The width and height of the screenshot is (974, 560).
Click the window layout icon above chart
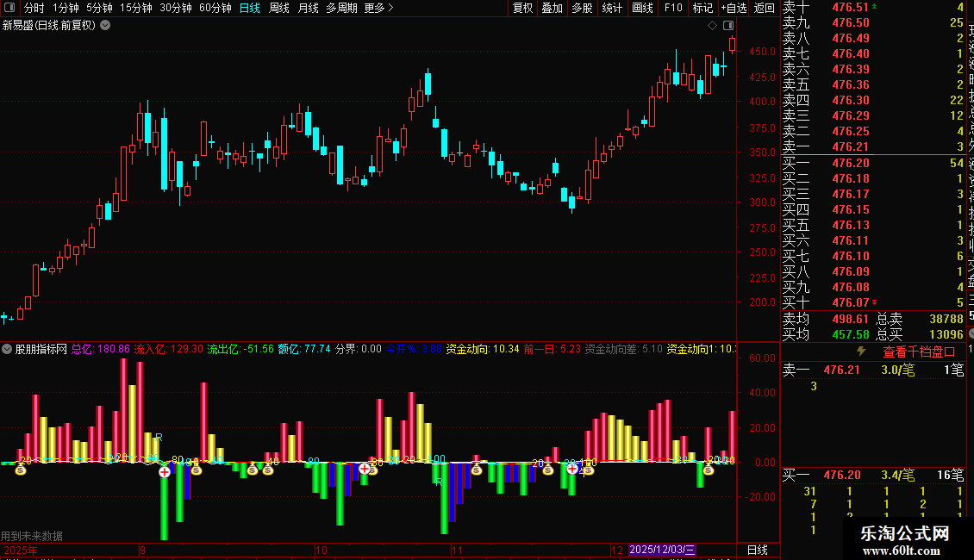(728, 26)
